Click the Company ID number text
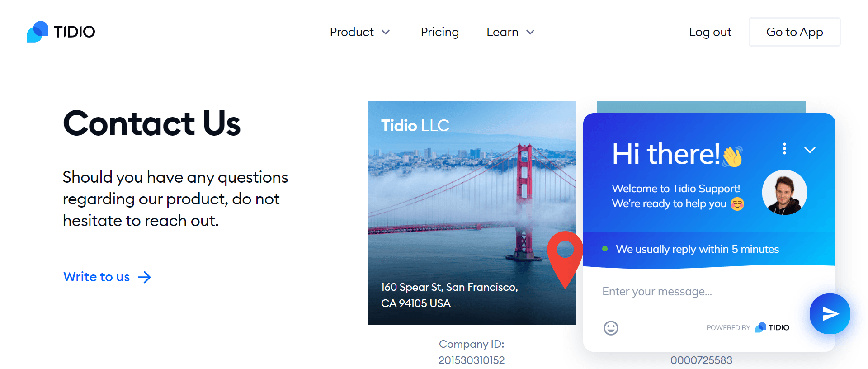 click(x=471, y=360)
